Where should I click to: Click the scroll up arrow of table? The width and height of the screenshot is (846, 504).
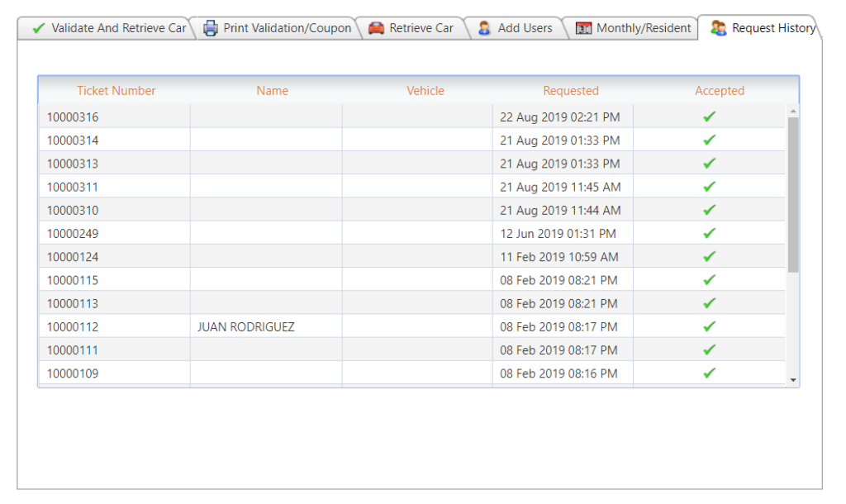click(x=793, y=112)
